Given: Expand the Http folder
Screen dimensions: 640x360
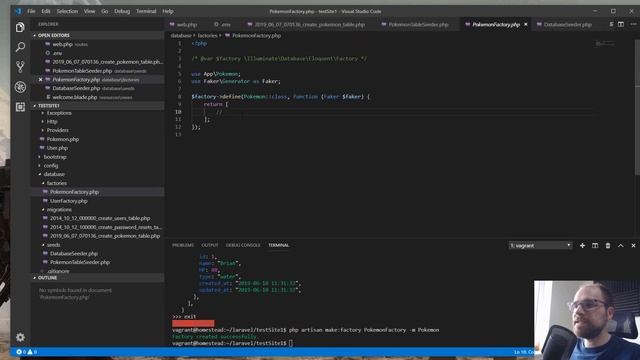Looking at the screenshot, I should pyautogui.click(x=52, y=122).
